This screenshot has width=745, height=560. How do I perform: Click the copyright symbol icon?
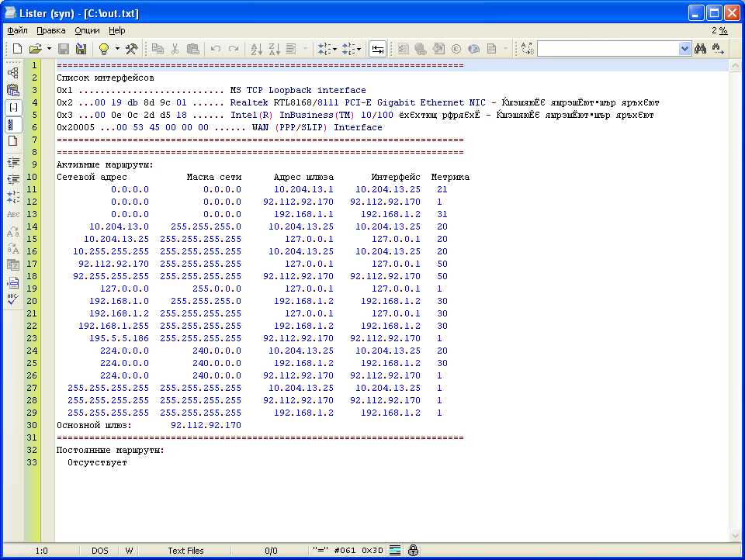pos(456,48)
